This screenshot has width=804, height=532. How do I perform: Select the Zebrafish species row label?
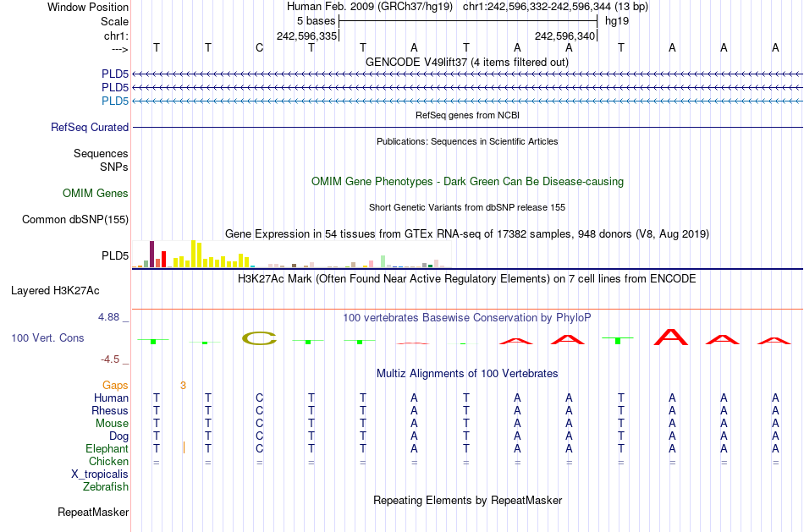106,486
